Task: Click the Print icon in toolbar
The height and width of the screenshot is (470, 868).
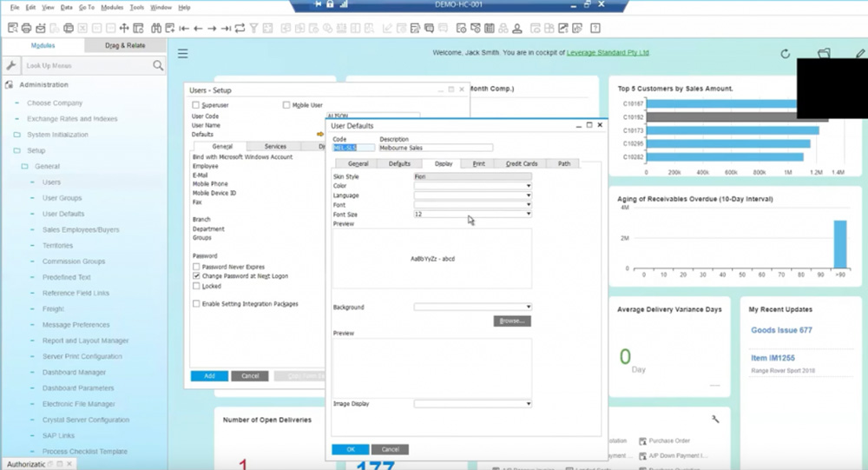Action: (27, 28)
